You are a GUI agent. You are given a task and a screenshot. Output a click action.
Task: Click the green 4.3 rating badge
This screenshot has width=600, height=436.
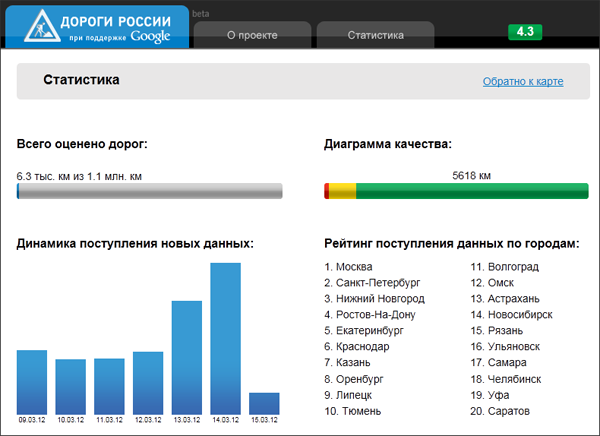(525, 32)
